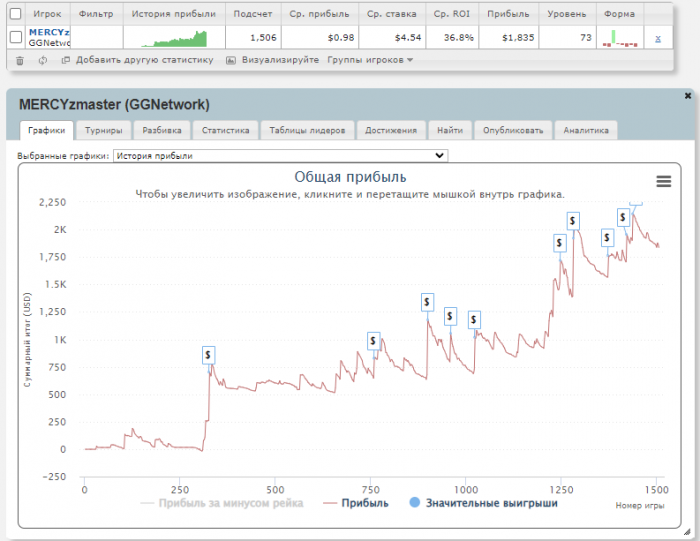Sort by Фильтр column header
700x541 pixels.
coord(96,14)
